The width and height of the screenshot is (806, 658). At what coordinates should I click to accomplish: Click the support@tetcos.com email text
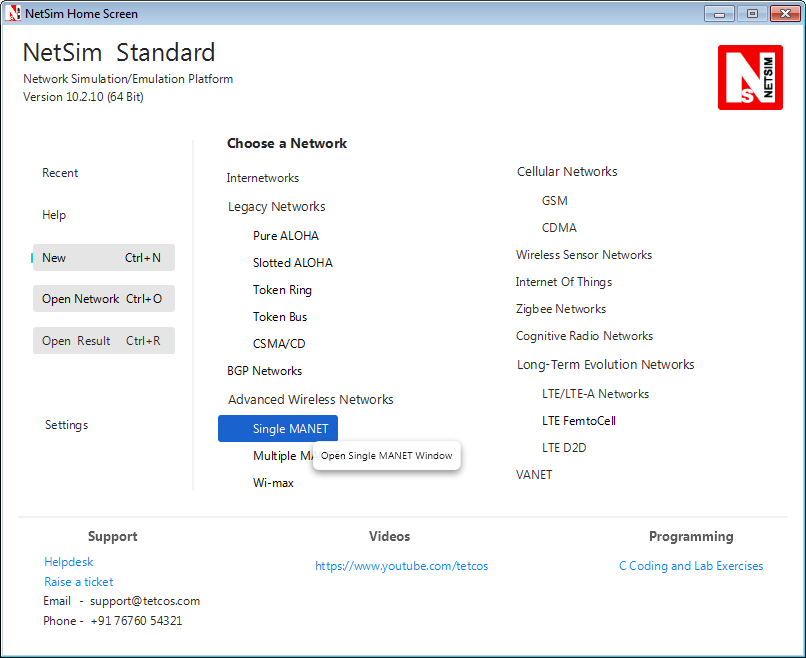tap(145, 601)
